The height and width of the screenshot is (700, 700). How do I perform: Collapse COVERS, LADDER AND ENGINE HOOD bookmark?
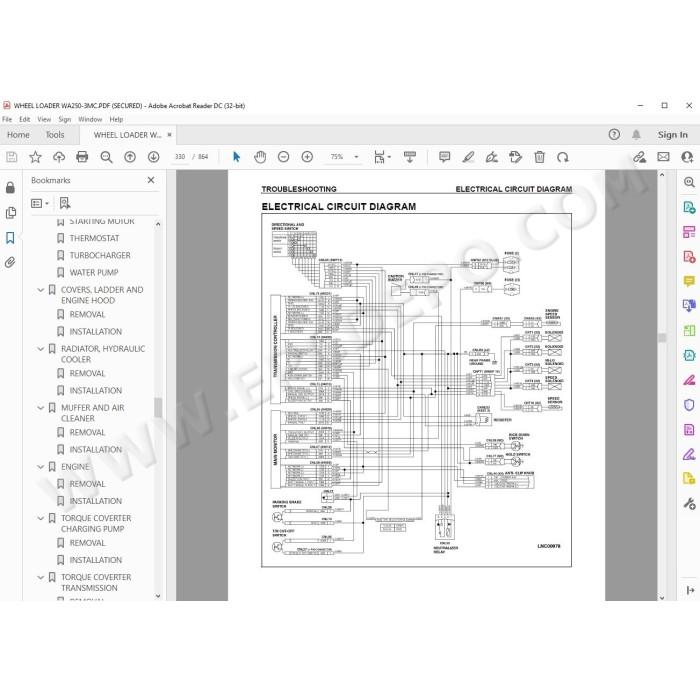click(41, 290)
